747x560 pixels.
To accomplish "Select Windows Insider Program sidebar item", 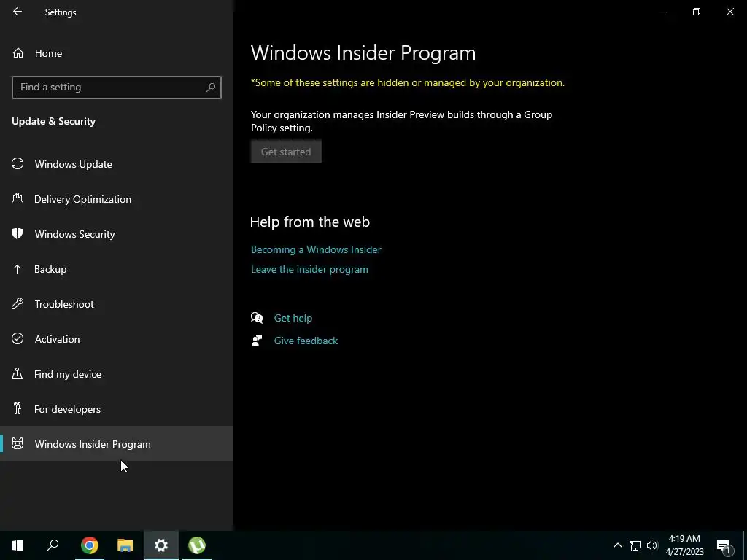I will [116, 444].
